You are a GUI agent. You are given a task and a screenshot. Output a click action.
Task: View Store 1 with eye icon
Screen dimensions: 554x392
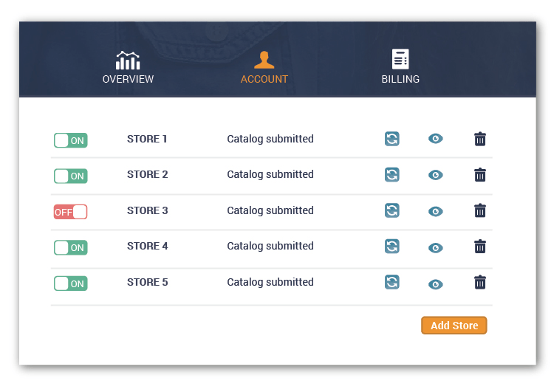[x=436, y=139]
